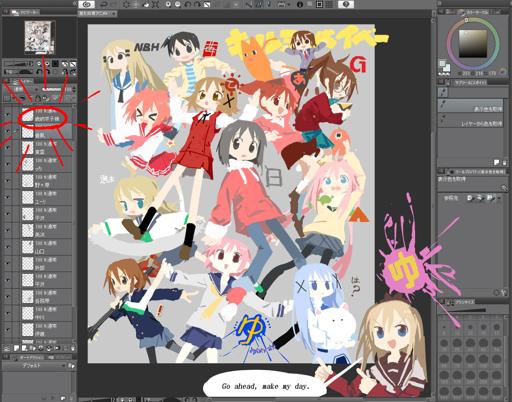The width and height of the screenshot is (512, 402).
Task: Click the help question mark icon in toolbar
Action: tap(346, 4)
